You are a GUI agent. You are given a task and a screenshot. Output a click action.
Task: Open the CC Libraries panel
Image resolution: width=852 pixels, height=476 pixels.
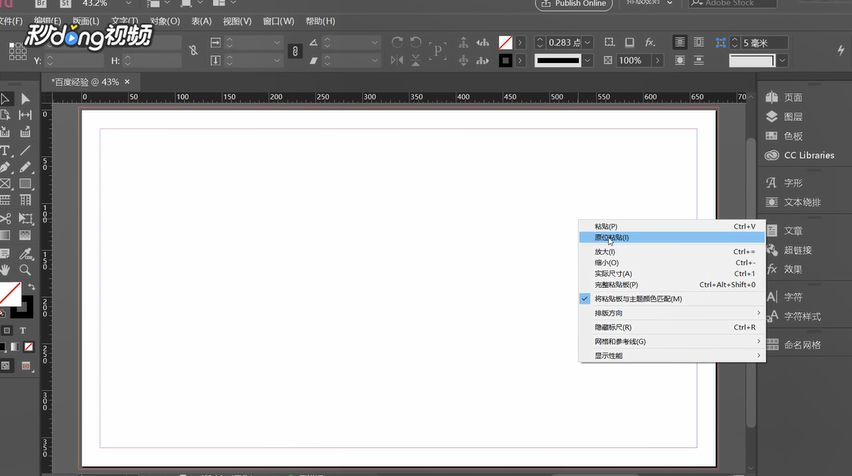(800, 155)
